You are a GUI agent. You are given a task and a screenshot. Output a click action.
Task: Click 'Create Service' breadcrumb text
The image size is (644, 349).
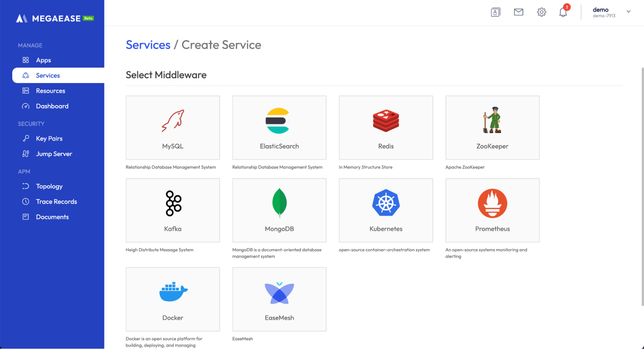[x=221, y=45]
